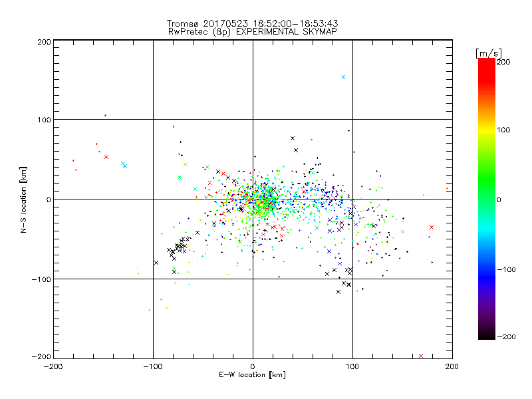Click the colorbar's "-200" label
The height and width of the screenshot is (399, 532).
(x=506, y=336)
